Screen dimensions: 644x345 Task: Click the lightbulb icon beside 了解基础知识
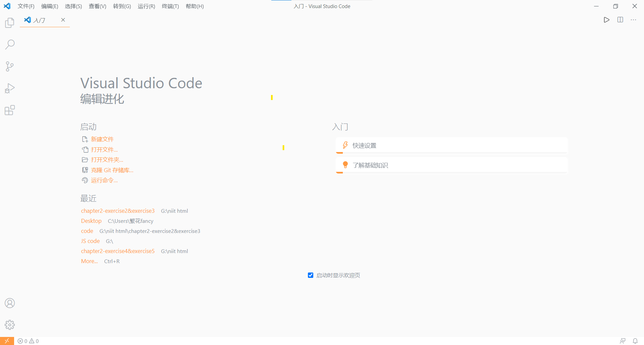[x=345, y=165]
